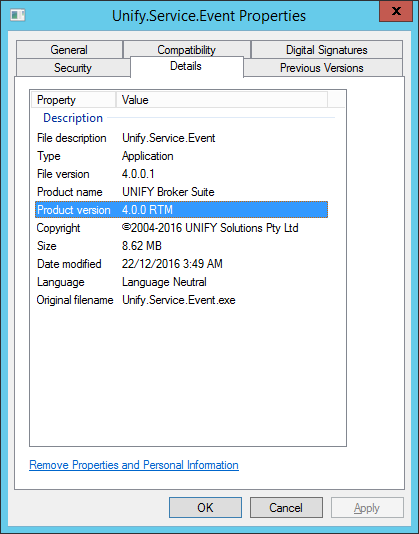
Task: Select the File version row
Action: pyautogui.click(x=181, y=174)
